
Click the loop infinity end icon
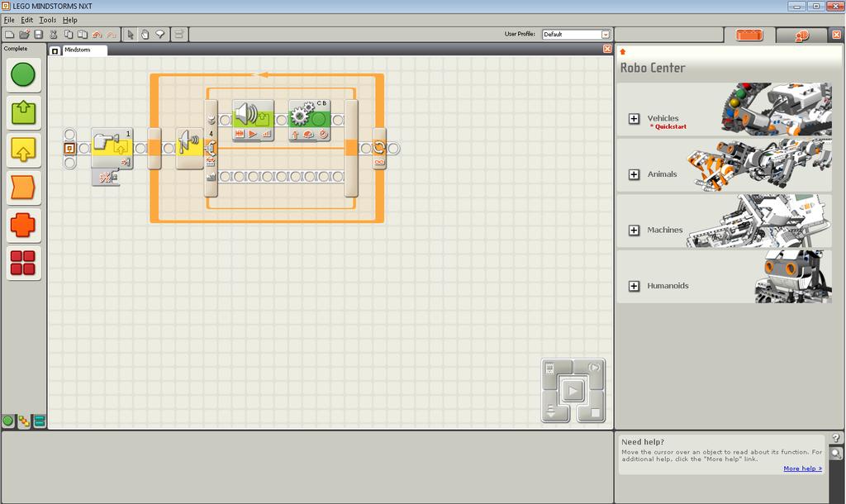pos(379,163)
